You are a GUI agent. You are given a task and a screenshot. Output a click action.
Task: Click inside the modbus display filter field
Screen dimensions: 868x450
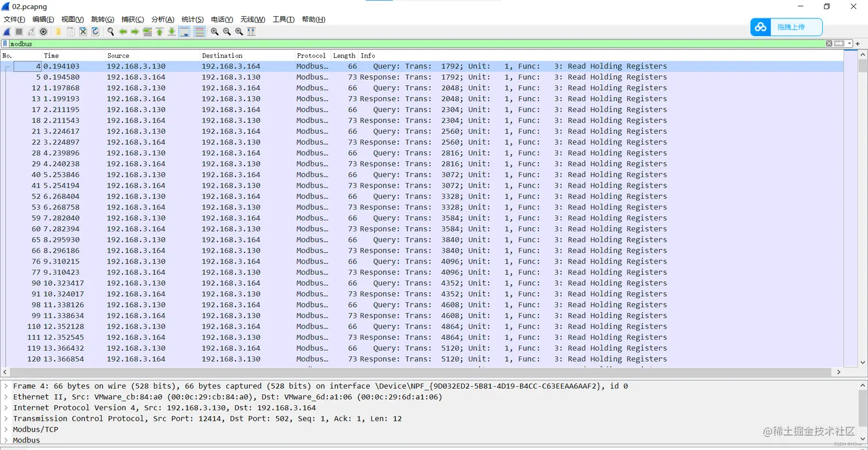point(417,44)
